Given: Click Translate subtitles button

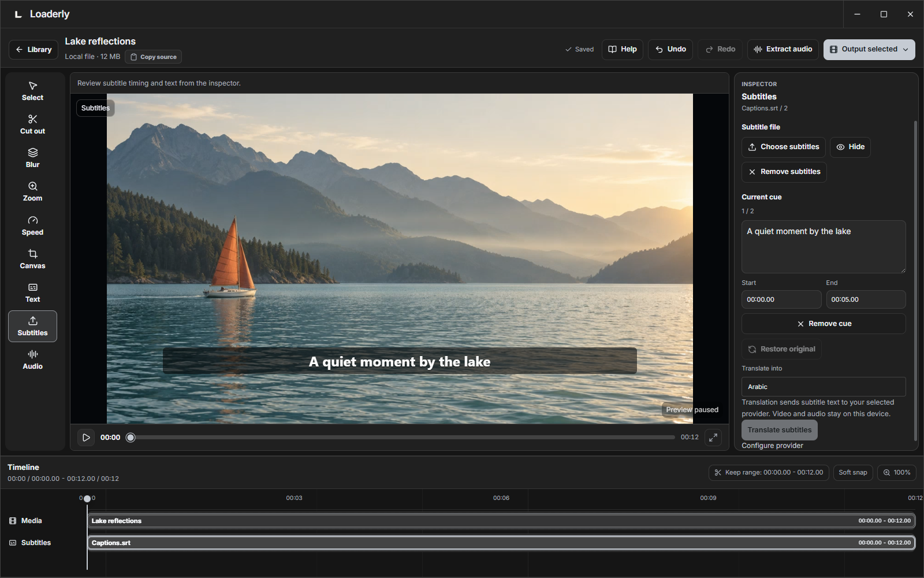Looking at the screenshot, I should (x=780, y=430).
